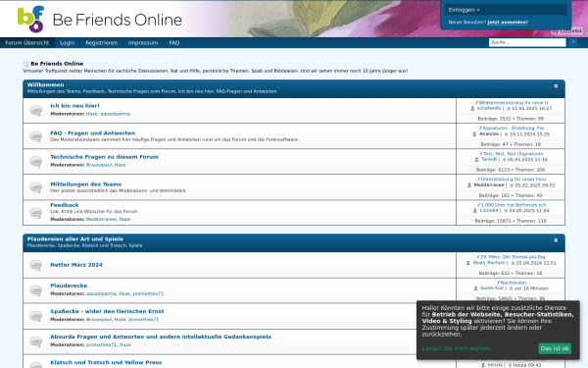Click the speech bubble icon beside FAQ - Fragen und Antworten
Screen dimensions: 588x368
click(x=36, y=136)
